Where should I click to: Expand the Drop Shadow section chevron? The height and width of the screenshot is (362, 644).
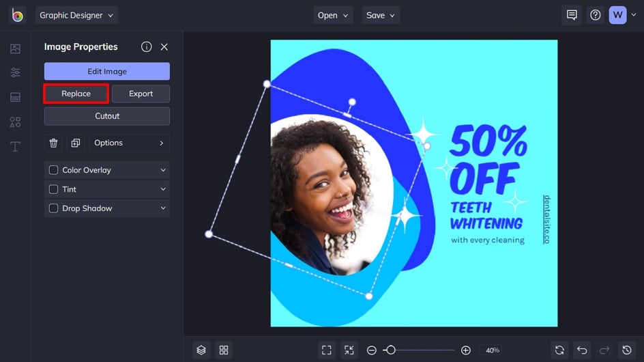click(163, 208)
